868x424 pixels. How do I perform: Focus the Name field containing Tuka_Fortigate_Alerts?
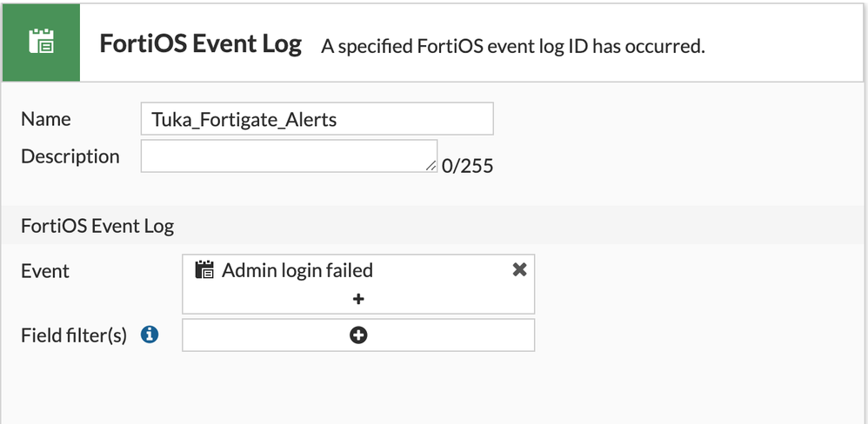tap(317, 119)
